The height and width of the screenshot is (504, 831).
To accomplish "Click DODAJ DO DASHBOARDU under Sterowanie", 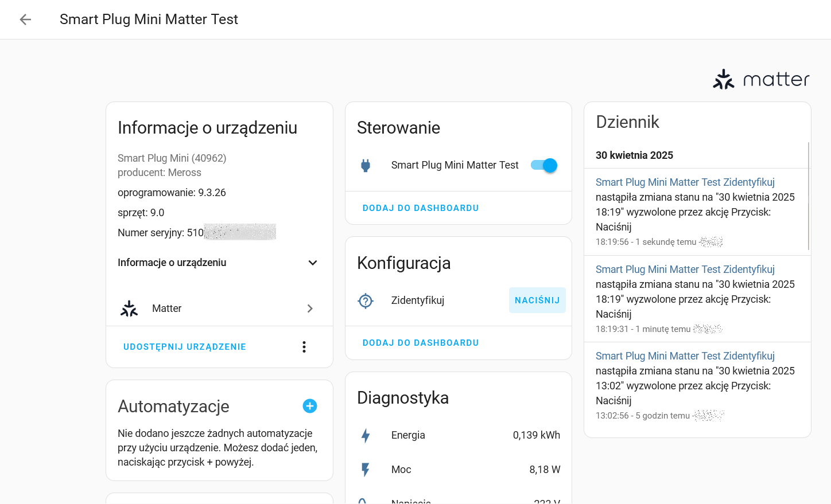I will [421, 208].
